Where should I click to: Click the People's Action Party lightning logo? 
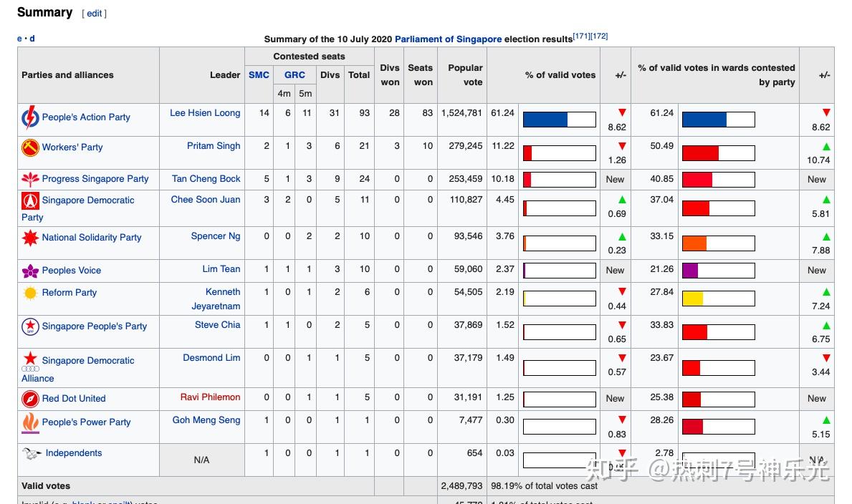coord(30,117)
